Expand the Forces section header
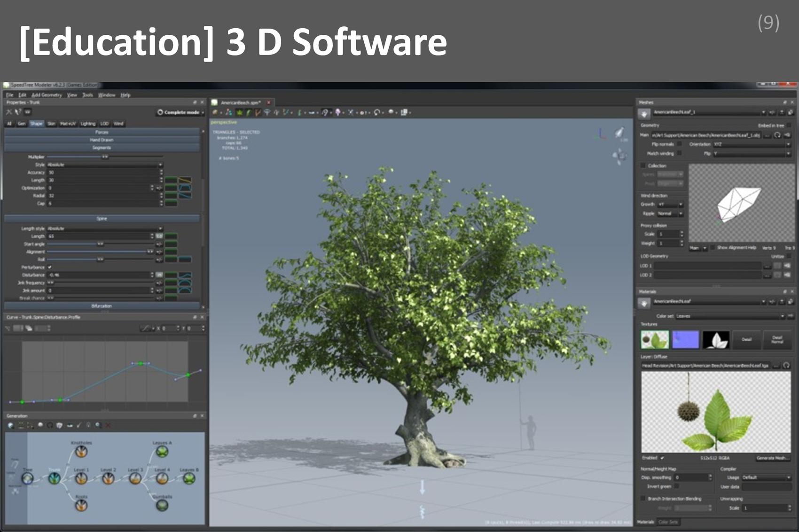The width and height of the screenshot is (799, 532). click(102, 132)
